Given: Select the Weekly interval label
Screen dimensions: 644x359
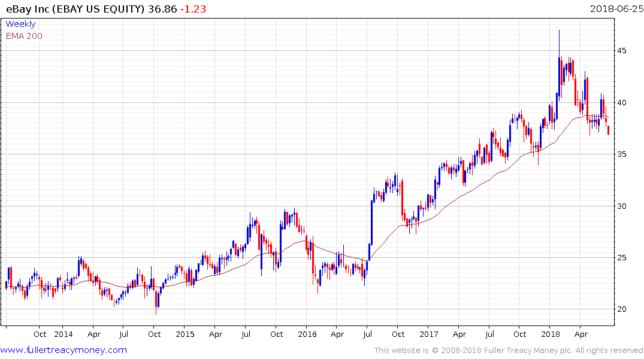Looking at the screenshot, I should (20, 24).
